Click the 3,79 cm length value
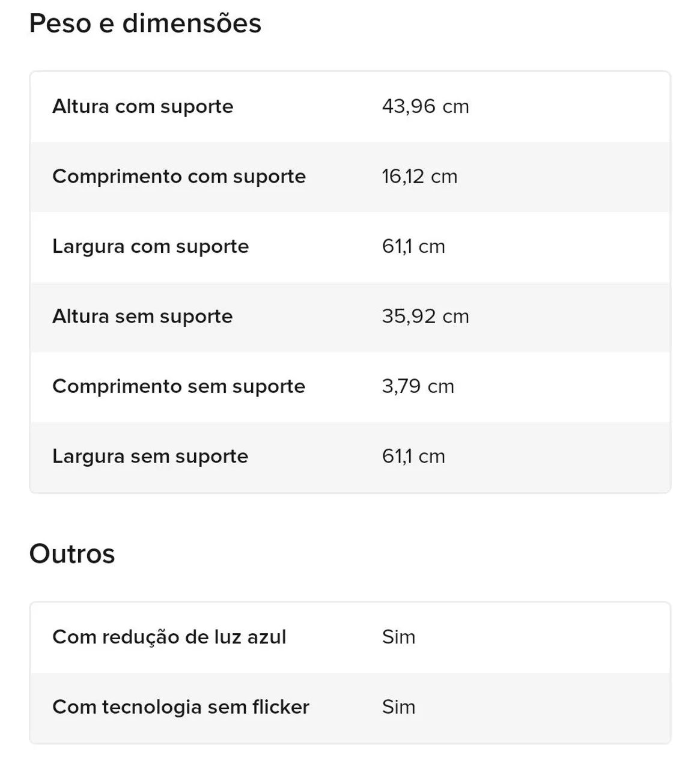Screen dimensions: 700x769 pyautogui.click(x=418, y=386)
